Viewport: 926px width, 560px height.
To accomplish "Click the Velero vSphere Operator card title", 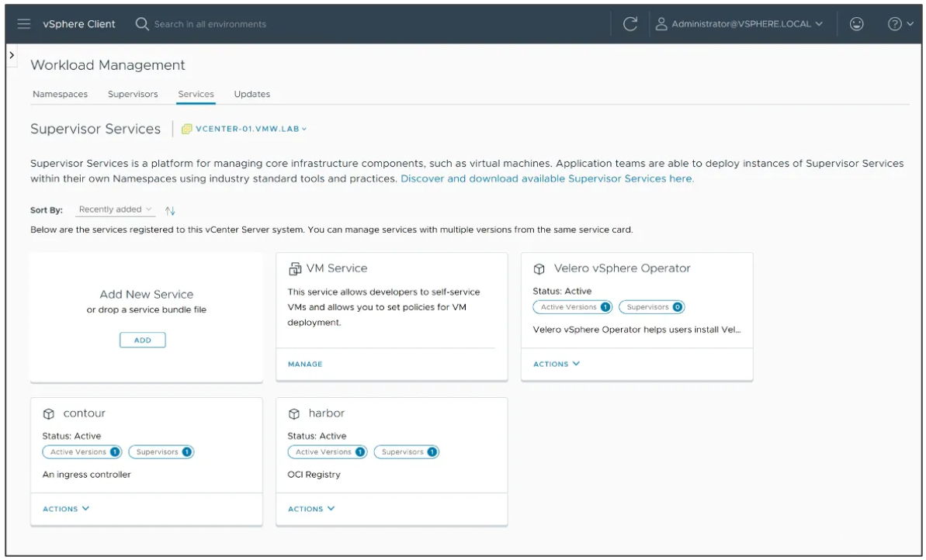I will [622, 268].
